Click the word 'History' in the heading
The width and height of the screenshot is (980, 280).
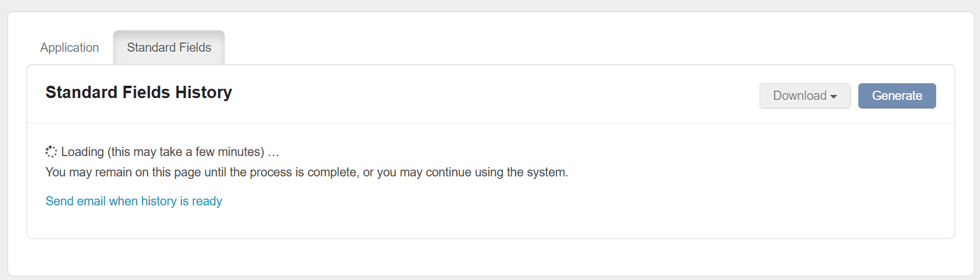(x=203, y=93)
